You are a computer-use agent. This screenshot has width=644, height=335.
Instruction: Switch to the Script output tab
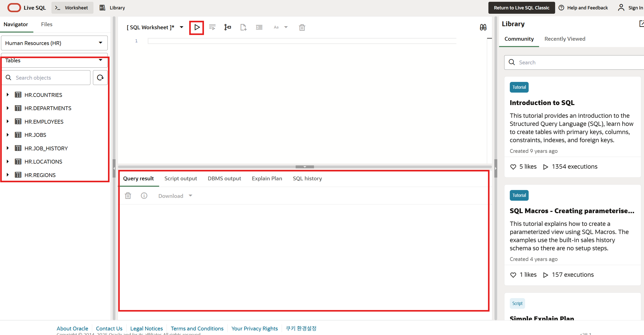(x=181, y=179)
